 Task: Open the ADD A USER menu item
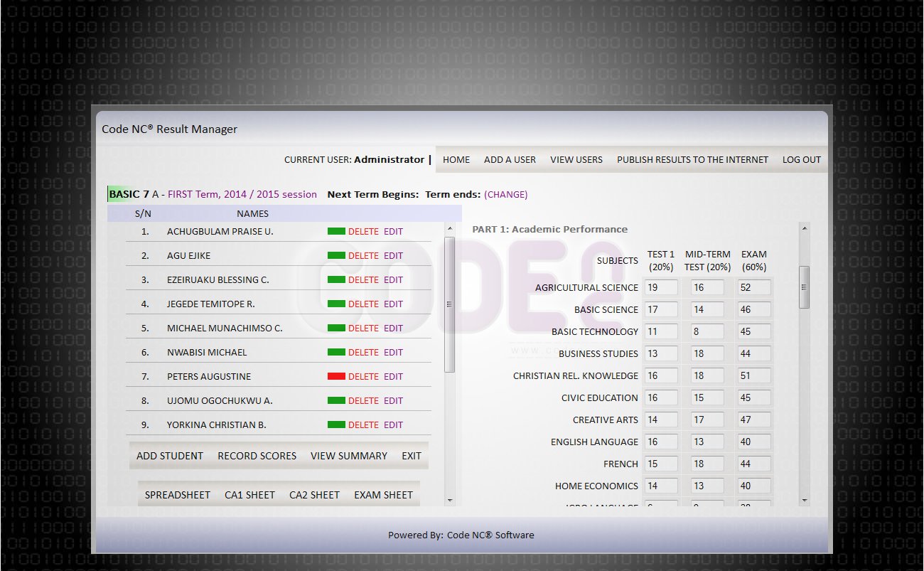(510, 159)
